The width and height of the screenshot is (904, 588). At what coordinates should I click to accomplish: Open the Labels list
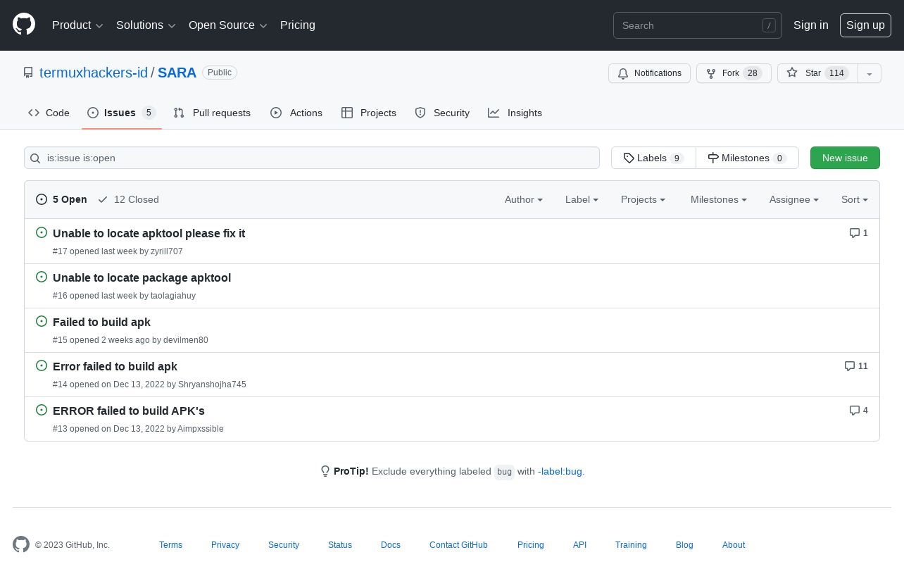tap(653, 158)
